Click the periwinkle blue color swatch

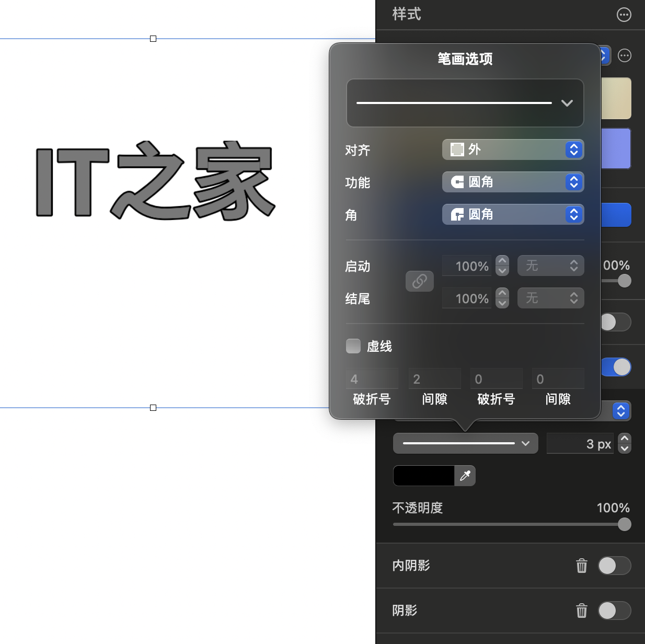click(616, 148)
